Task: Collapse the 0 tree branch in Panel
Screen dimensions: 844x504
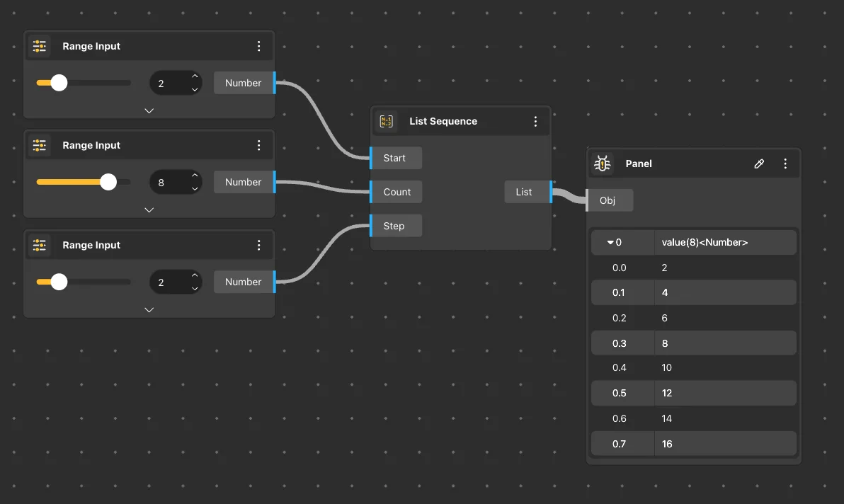Action: (x=610, y=242)
